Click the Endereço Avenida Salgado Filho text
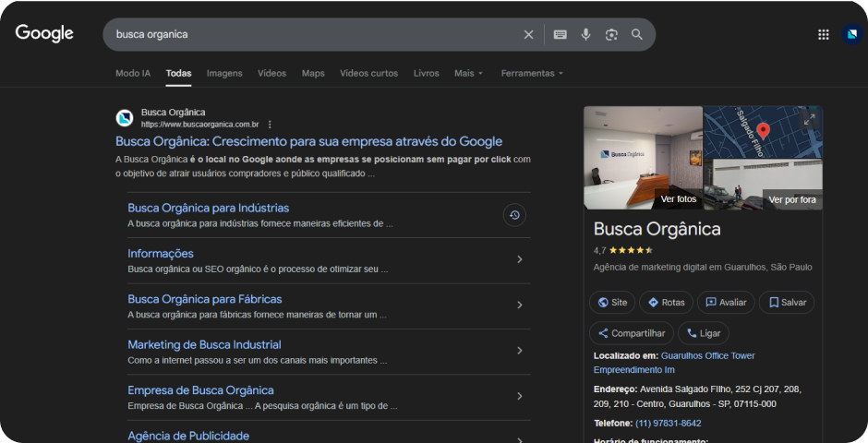868x443 pixels. 697,397
